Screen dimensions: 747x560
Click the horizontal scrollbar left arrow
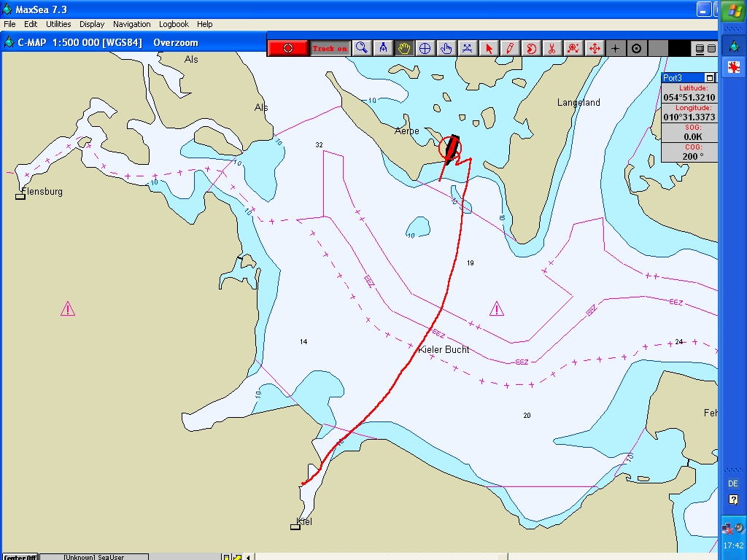(248, 556)
